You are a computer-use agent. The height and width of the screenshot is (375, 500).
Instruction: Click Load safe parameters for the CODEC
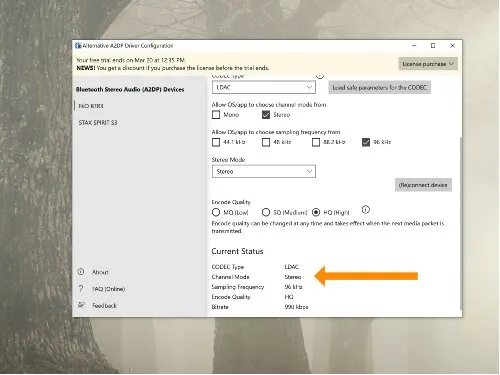379,87
